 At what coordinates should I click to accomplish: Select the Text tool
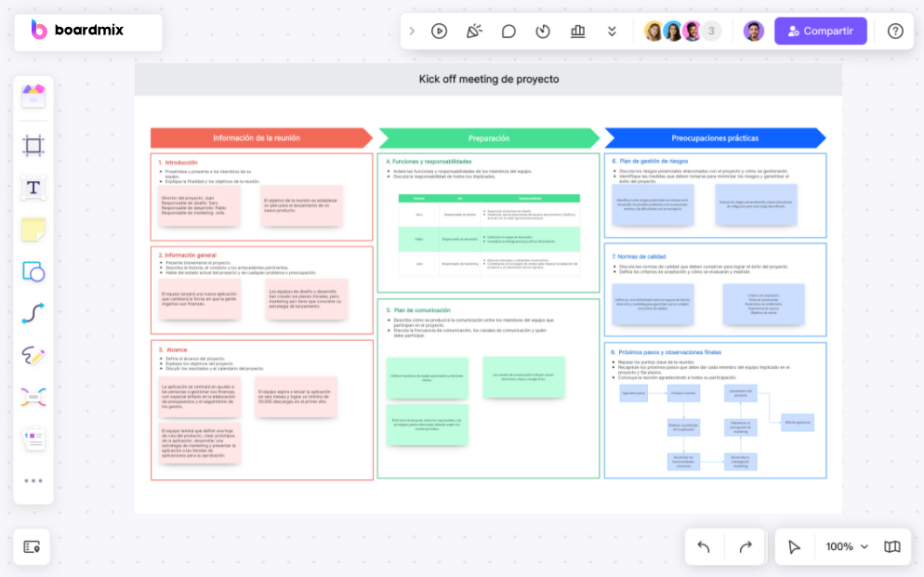point(33,188)
